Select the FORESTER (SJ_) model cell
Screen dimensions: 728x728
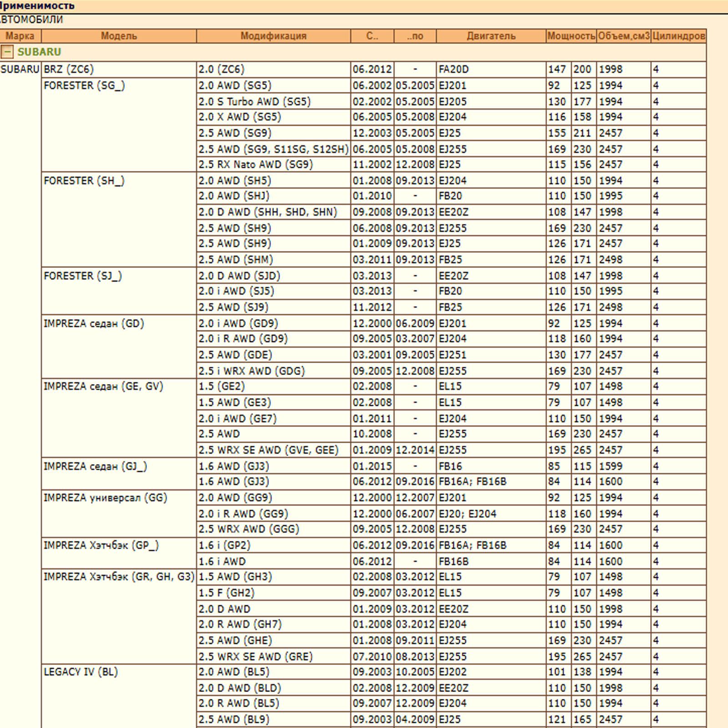coord(83,276)
